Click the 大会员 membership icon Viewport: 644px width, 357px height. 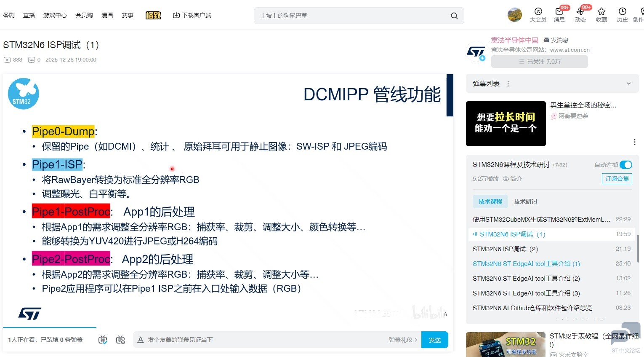coord(538,12)
